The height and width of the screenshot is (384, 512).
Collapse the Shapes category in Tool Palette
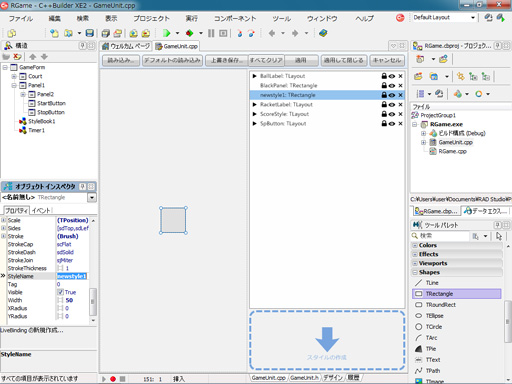click(x=415, y=272)
